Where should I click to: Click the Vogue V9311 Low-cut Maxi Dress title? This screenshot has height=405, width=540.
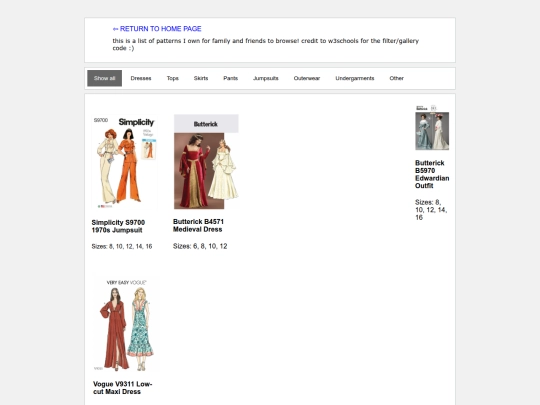point(123,388)
